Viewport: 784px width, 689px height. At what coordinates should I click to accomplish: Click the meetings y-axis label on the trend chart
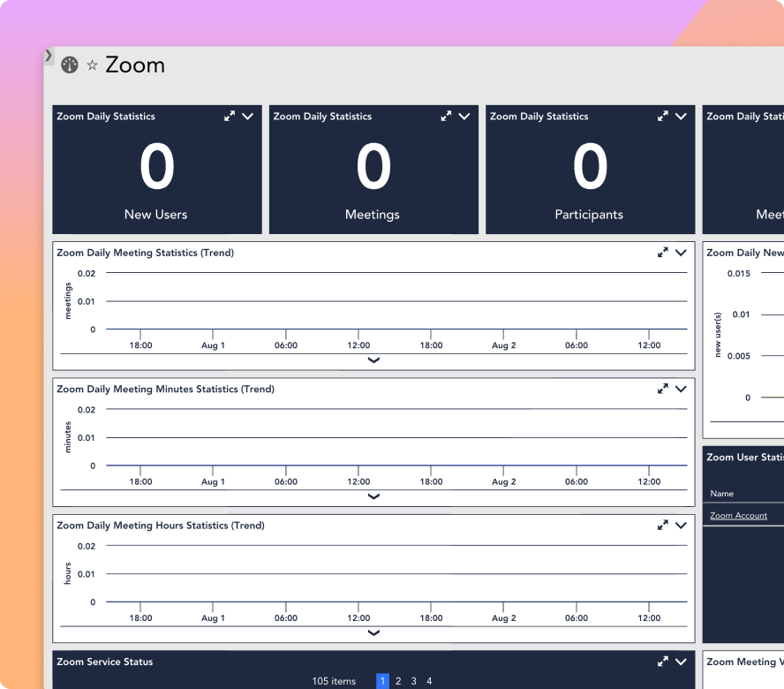[x=68, y=300]
